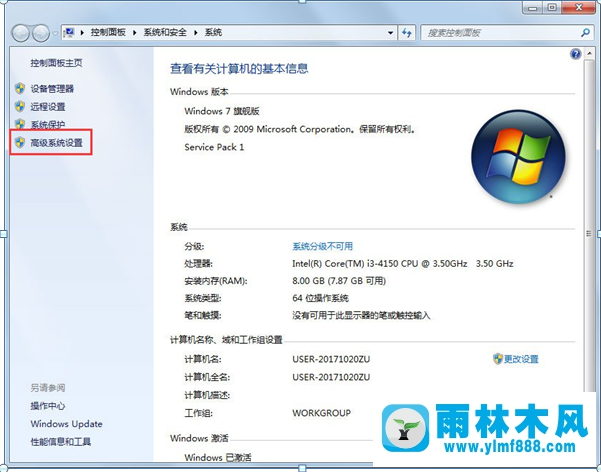Maximize the window with title bar button
601x472 pixels.
[552, 7]
